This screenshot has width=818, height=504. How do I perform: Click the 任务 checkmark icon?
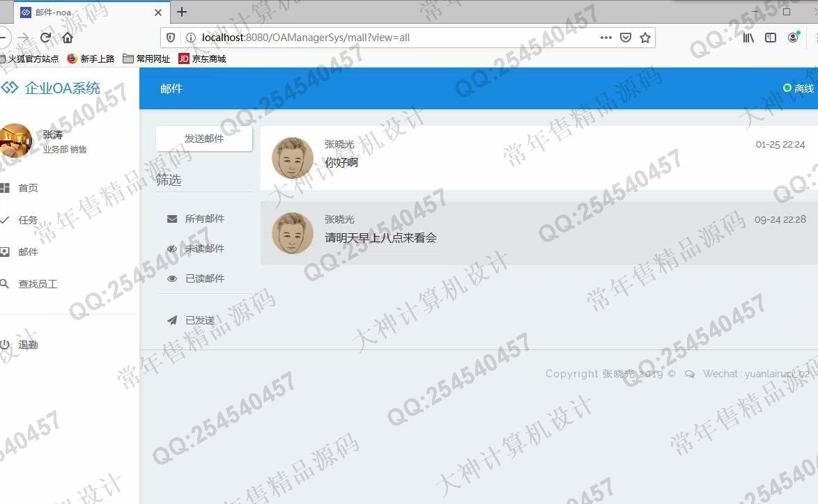(x=5, y=220)
